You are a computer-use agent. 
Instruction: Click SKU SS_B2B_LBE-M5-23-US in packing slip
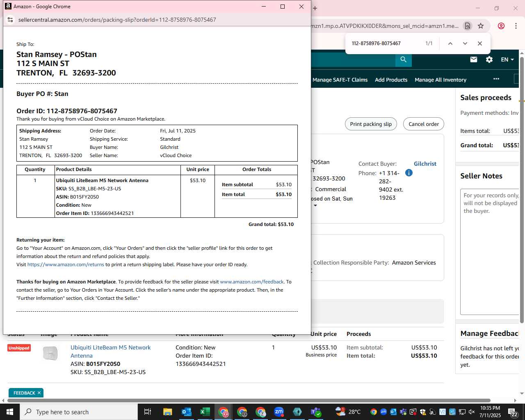pyautogui.click(x=89, y=189)
